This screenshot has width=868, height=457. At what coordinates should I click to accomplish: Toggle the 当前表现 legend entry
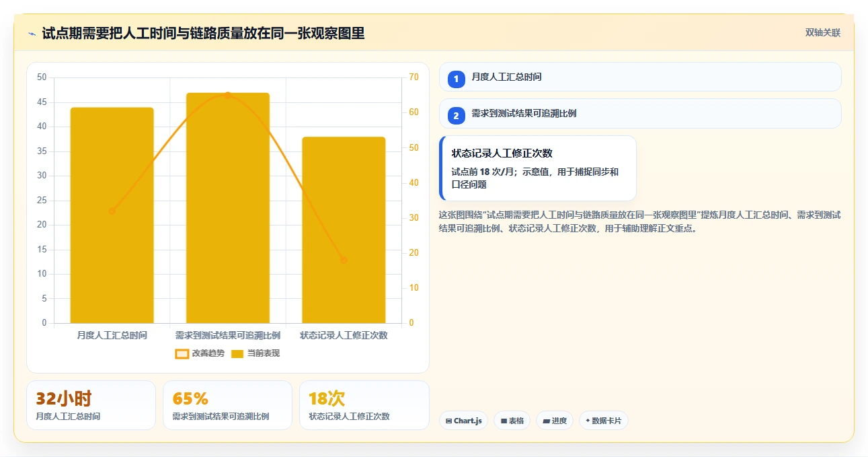pyautogui.click(x=255, y=353)
